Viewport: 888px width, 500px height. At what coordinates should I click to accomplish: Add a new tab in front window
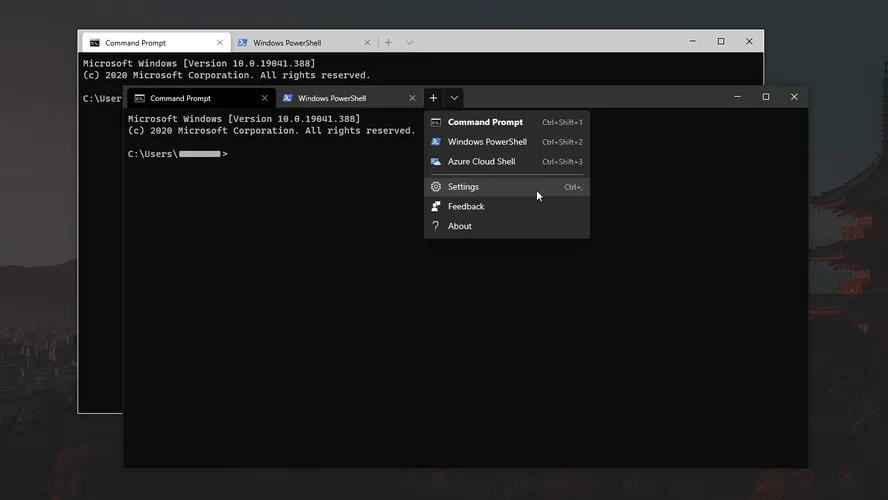433,98
